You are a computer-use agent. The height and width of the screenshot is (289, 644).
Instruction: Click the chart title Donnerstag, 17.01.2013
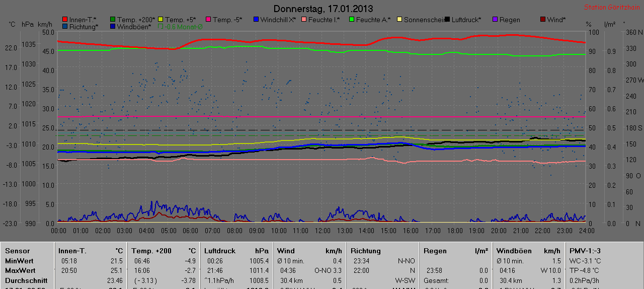click(324, 9)
